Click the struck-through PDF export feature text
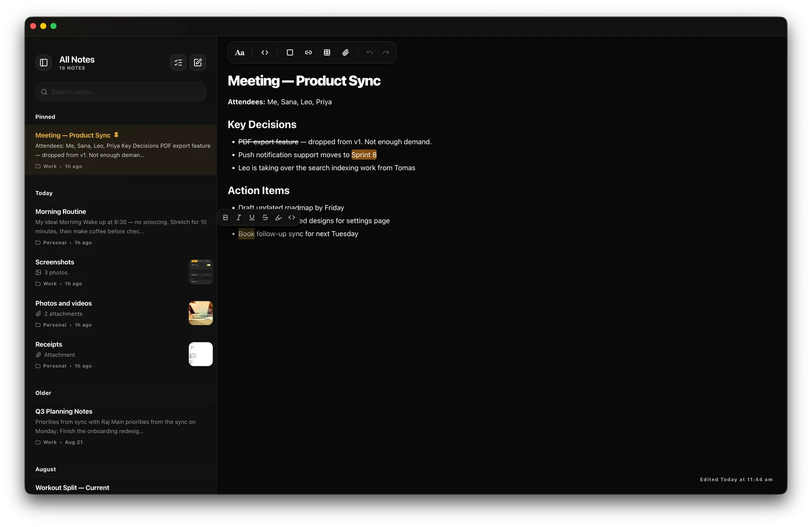Screen dimensions: 812x527 click(268, 142)
